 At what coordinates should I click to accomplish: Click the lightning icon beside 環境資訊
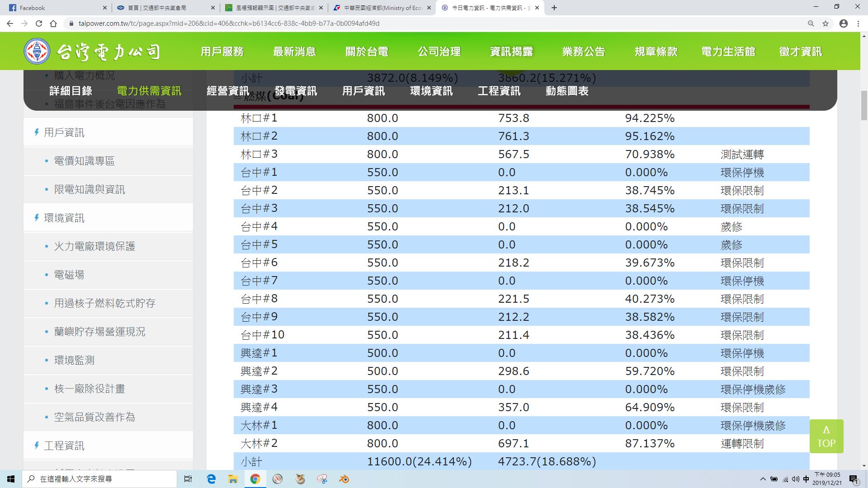[36, 218]
